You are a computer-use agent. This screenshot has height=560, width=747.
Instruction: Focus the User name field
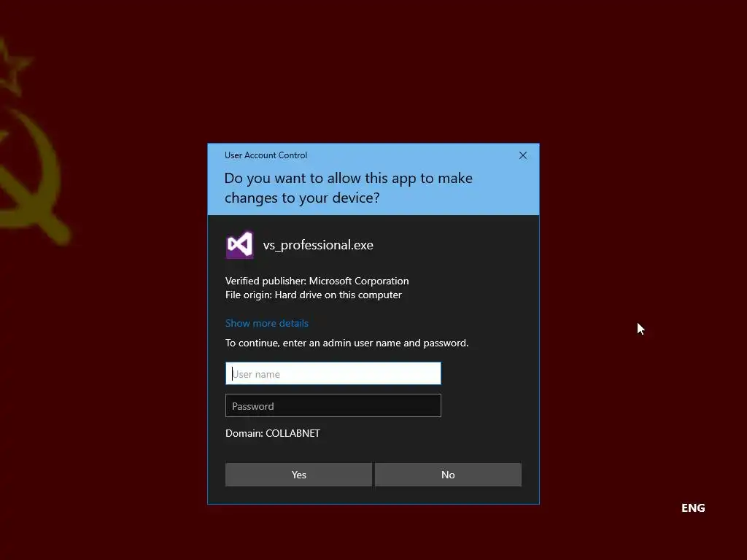333,374
